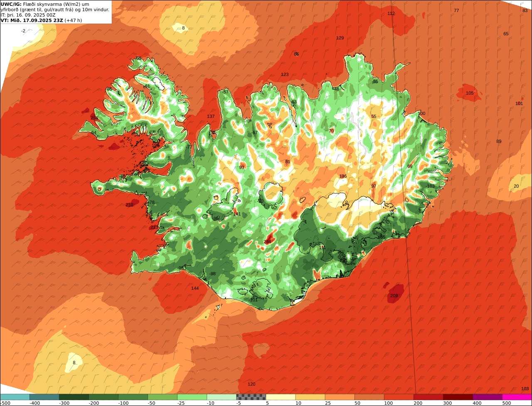The image size is (532, 406).
Task: Click the value 144 off the southwest coast
Action: (x=195, y=288)
